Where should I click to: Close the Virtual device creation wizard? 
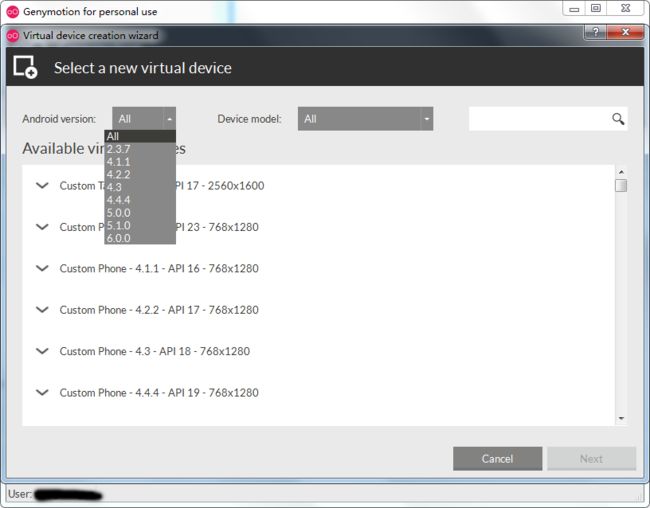(x=625, y=32)
